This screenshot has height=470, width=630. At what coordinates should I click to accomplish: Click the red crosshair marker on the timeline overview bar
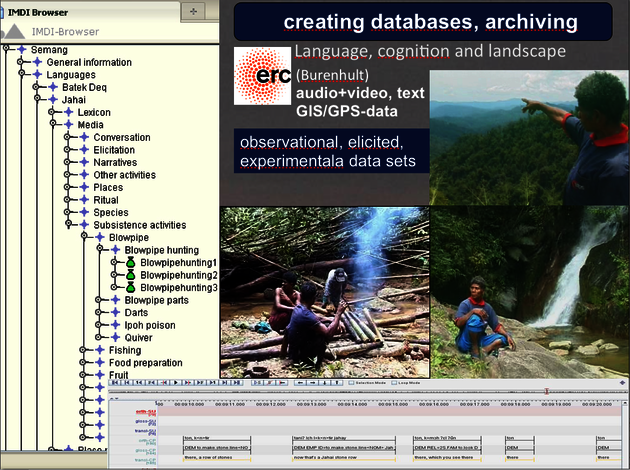coord(546,391)
